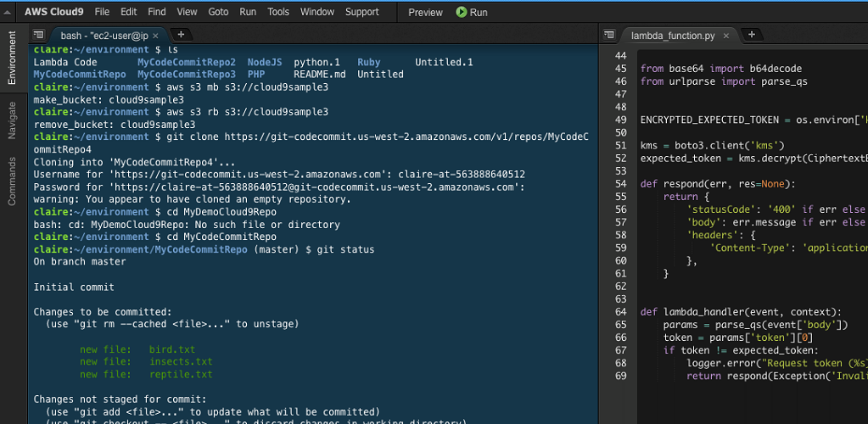868x424 pixels.
Task: Click 'from base64 import b64decode' line
Action: 720,69
